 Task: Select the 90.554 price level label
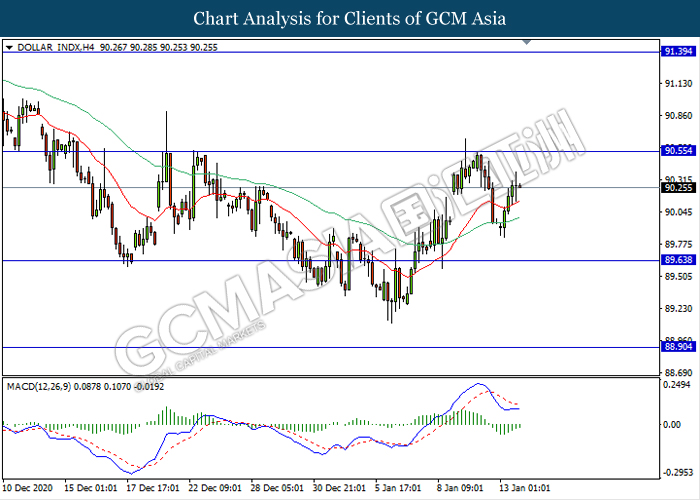675,151
